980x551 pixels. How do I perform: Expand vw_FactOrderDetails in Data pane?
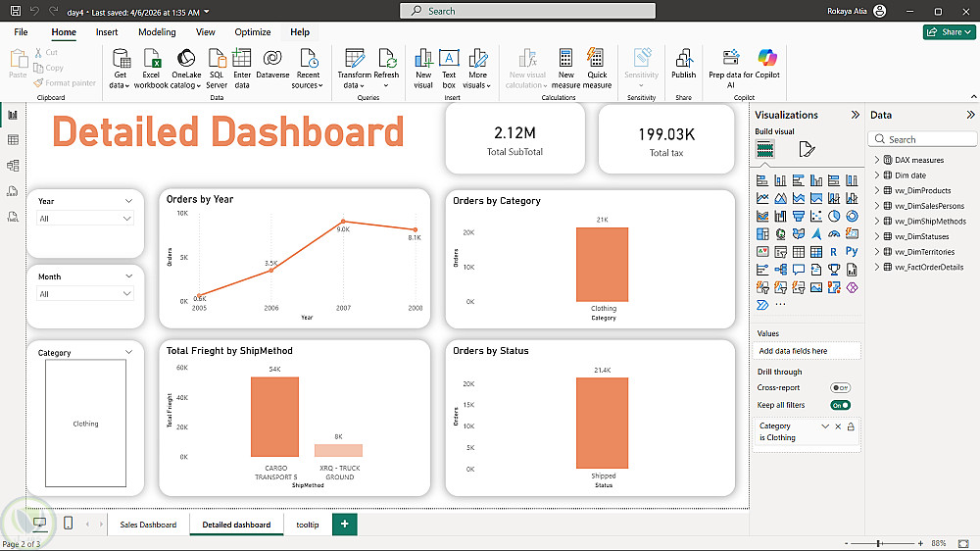click(x=877, y=267)
